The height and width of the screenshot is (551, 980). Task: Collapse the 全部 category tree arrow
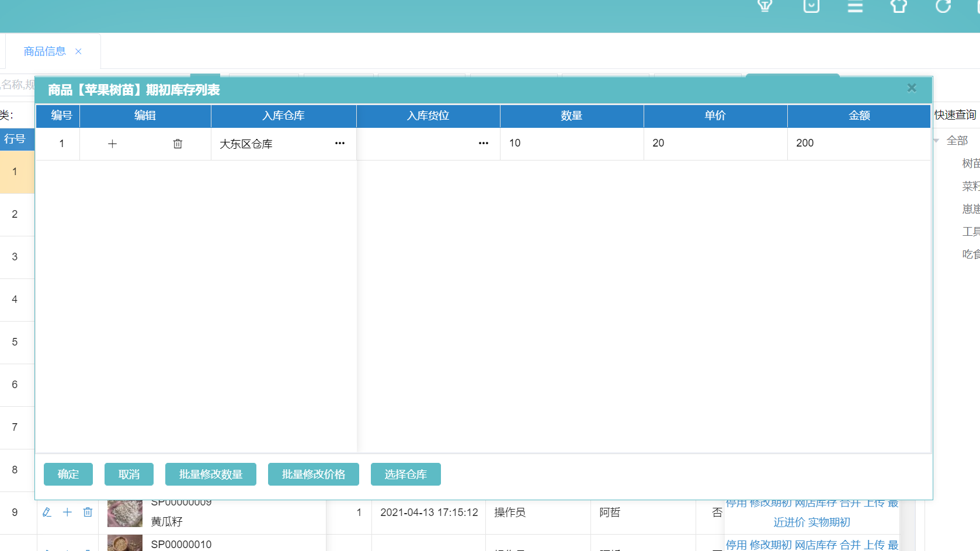point(936,141)
